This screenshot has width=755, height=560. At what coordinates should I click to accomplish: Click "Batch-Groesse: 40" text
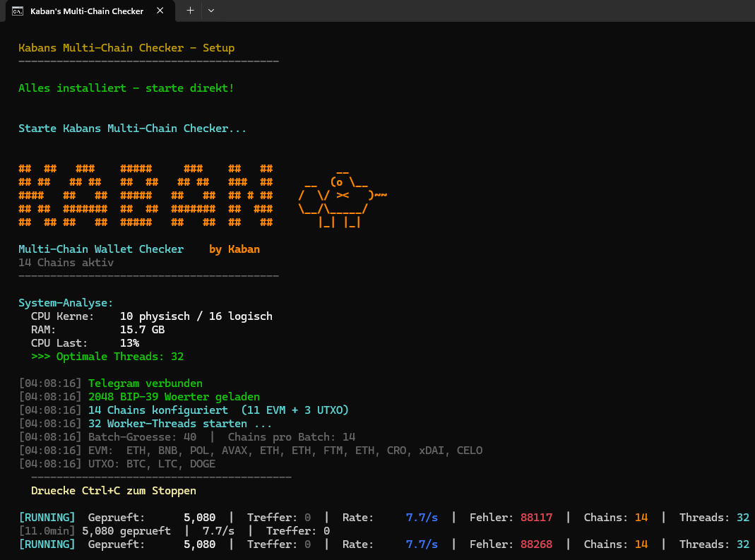[142, 437]
